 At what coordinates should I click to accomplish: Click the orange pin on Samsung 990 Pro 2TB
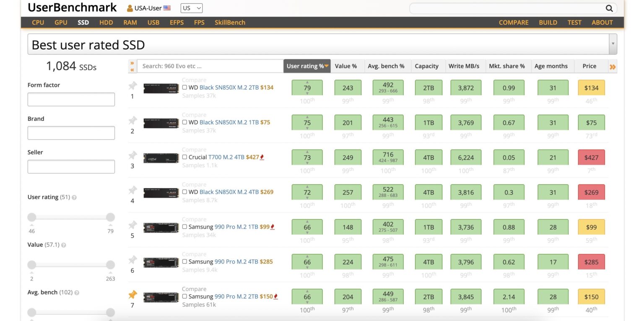coord(132,295)
